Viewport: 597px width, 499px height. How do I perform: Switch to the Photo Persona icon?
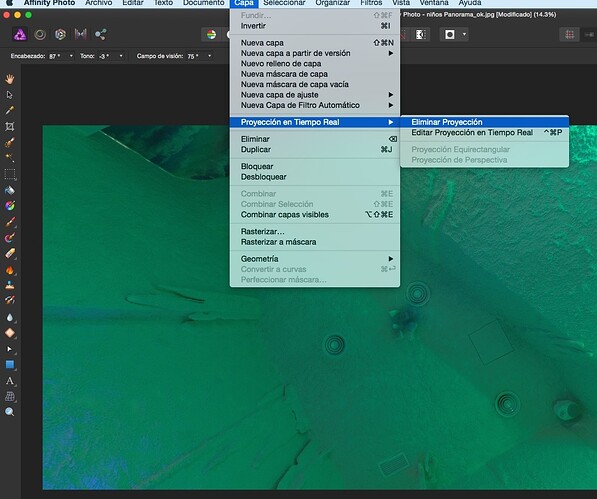[x=20, y=35]
